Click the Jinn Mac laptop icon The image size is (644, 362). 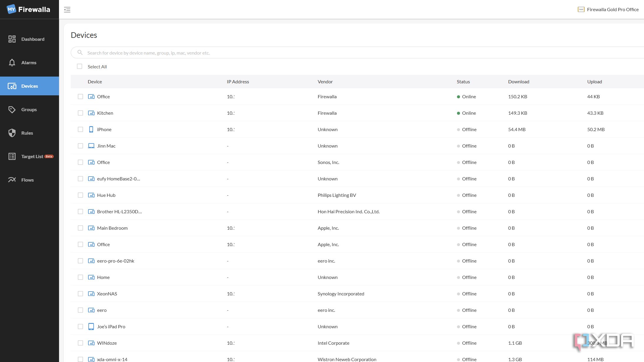click(x=91, y=146)
